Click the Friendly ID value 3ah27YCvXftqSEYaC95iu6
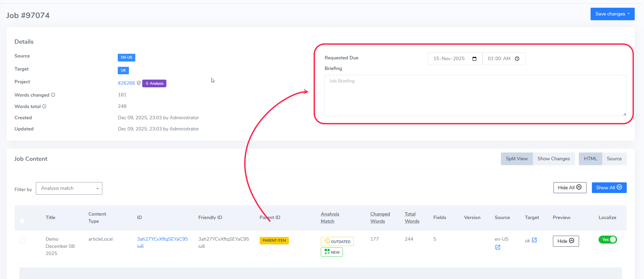Screen dimensions: 644x279 [224, 243]
